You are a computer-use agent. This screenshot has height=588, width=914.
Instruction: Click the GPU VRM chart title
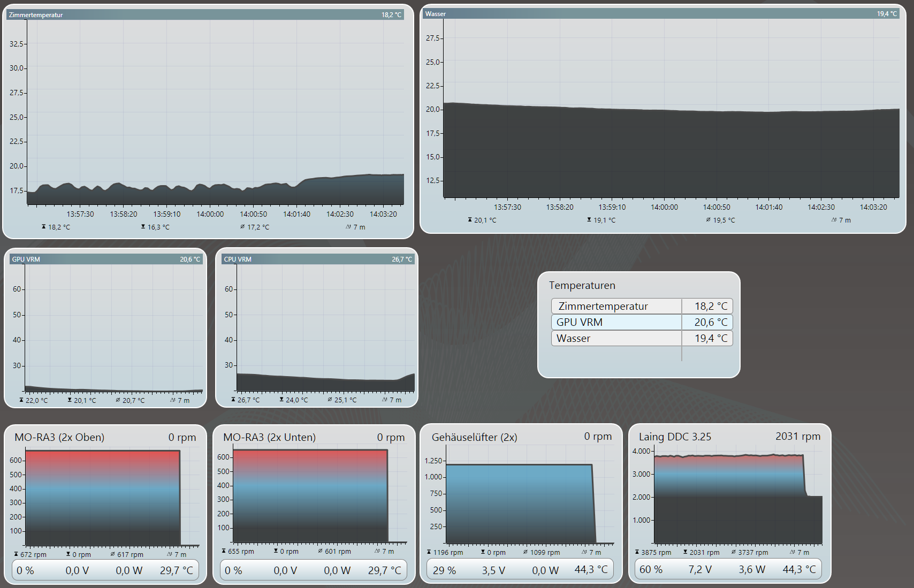(26, 259)
